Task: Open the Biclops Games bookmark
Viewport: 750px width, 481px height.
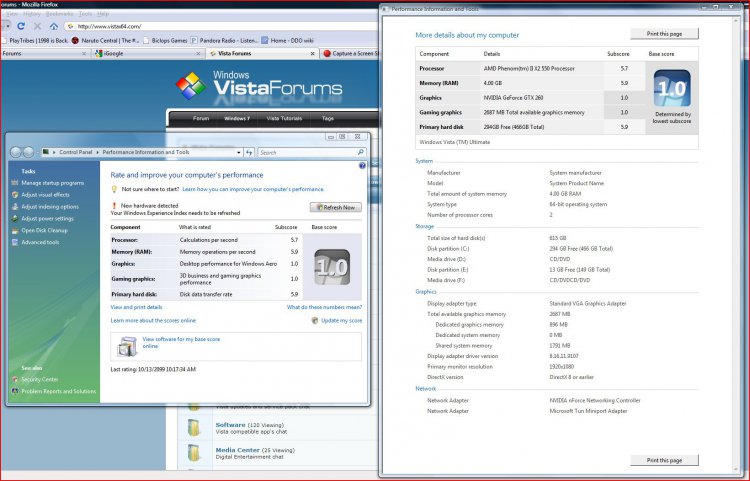Action: pos(165,41)
